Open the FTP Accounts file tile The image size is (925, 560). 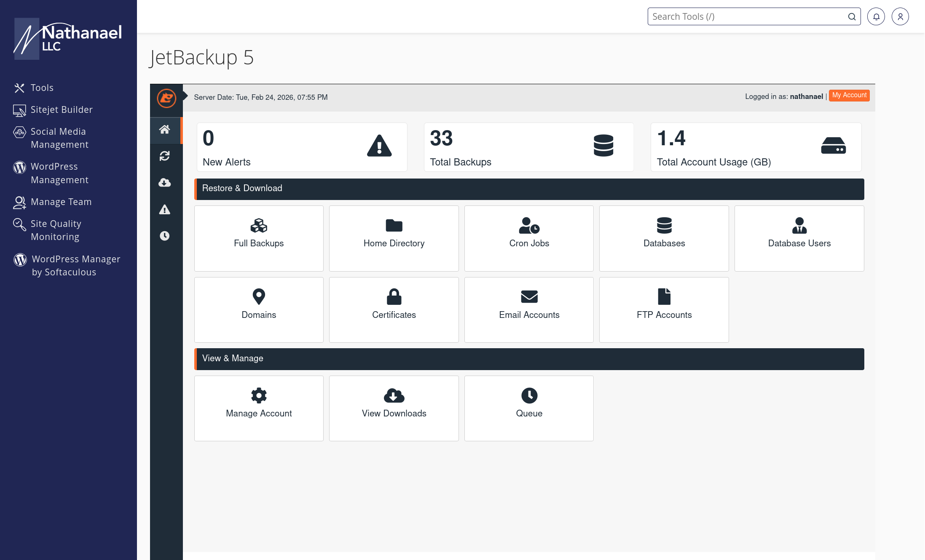tap(664, 310)
